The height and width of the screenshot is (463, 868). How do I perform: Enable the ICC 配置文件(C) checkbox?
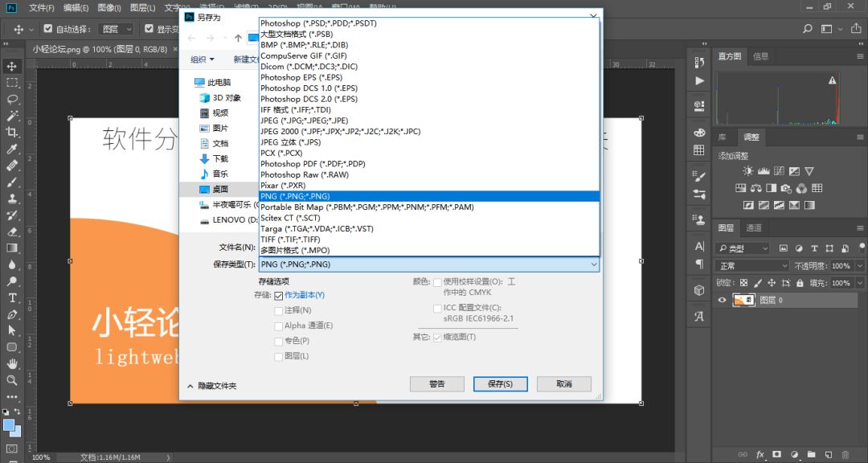(x=439, y=307)
